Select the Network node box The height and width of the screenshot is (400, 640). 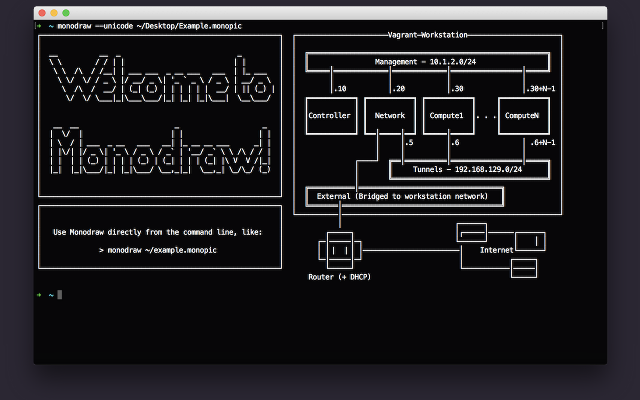click(390, 116)
